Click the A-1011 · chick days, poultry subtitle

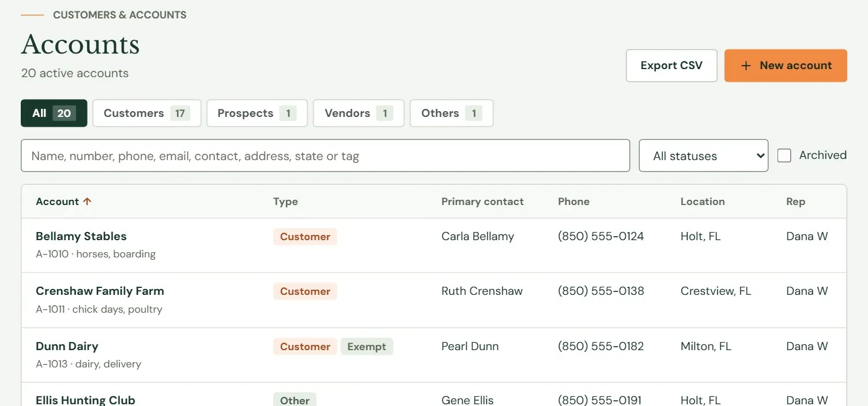pos(99,309)
